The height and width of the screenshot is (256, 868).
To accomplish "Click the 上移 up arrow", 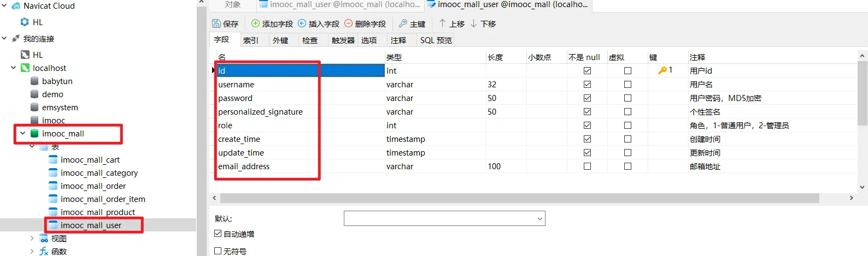I will tap(443, 23).
